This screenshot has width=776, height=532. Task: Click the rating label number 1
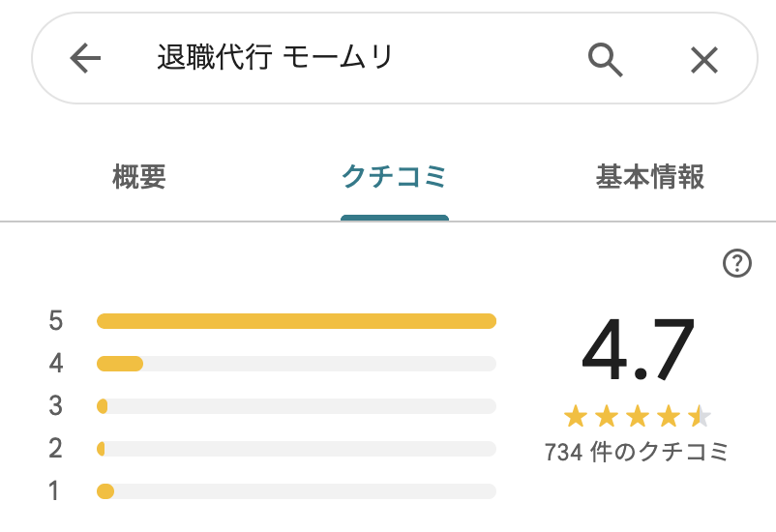click(x=54, y=491)
